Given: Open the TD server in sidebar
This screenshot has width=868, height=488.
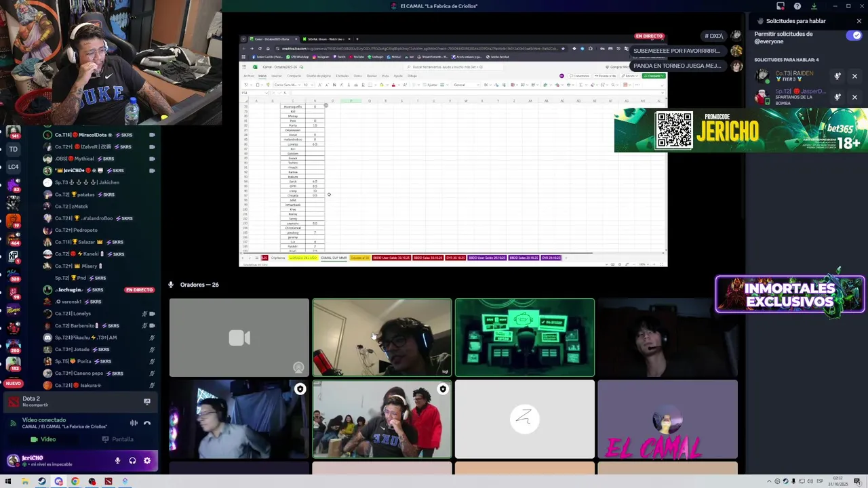Looking at the screenshot, I should (14, 149).
